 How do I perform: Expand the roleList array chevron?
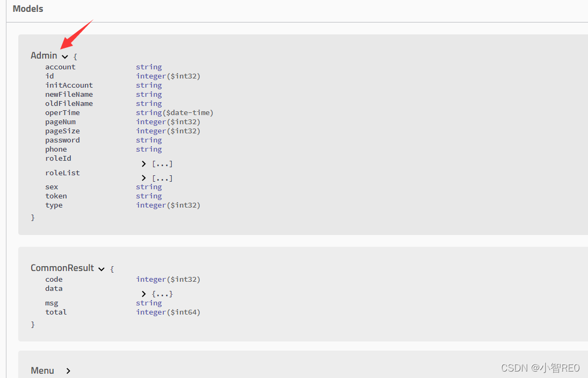coord(143,178)
